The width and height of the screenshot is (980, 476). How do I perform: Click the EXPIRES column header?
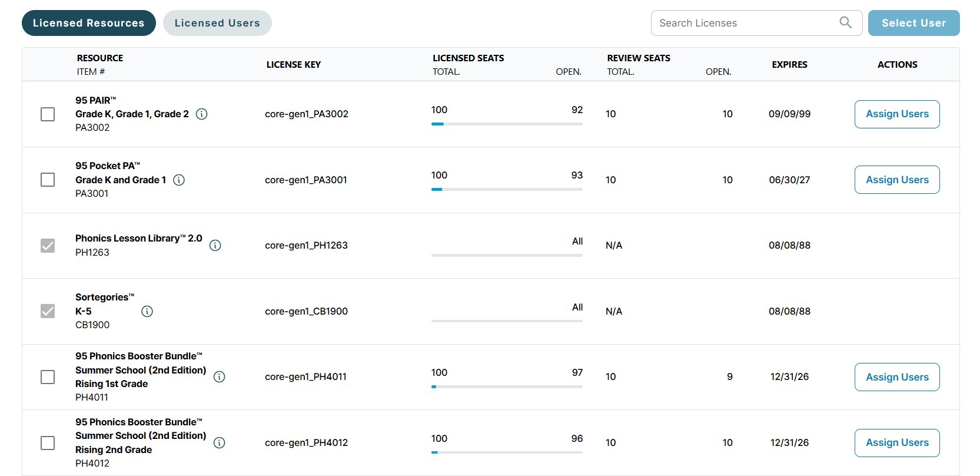click(x=790, y=65)
